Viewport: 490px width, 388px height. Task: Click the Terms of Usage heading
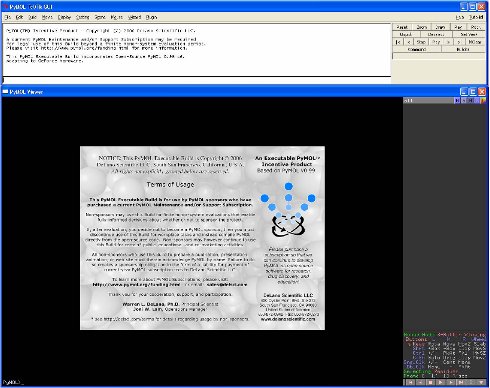click(x=170, y=184)
